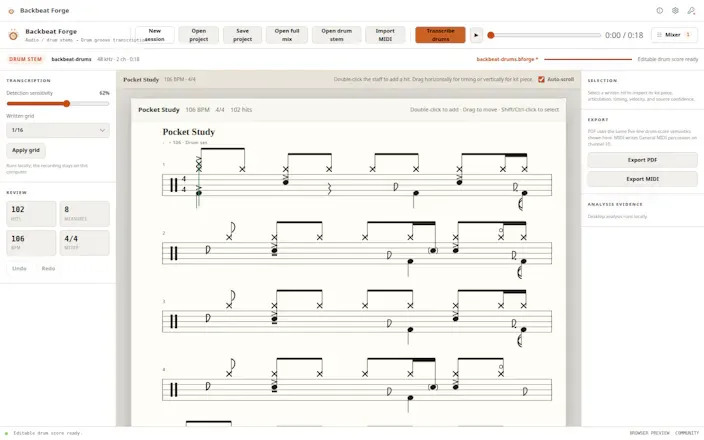Click Open project button
Image resolution: width=704 pixels, height=440 pixels.
click(x=198, y=35)
